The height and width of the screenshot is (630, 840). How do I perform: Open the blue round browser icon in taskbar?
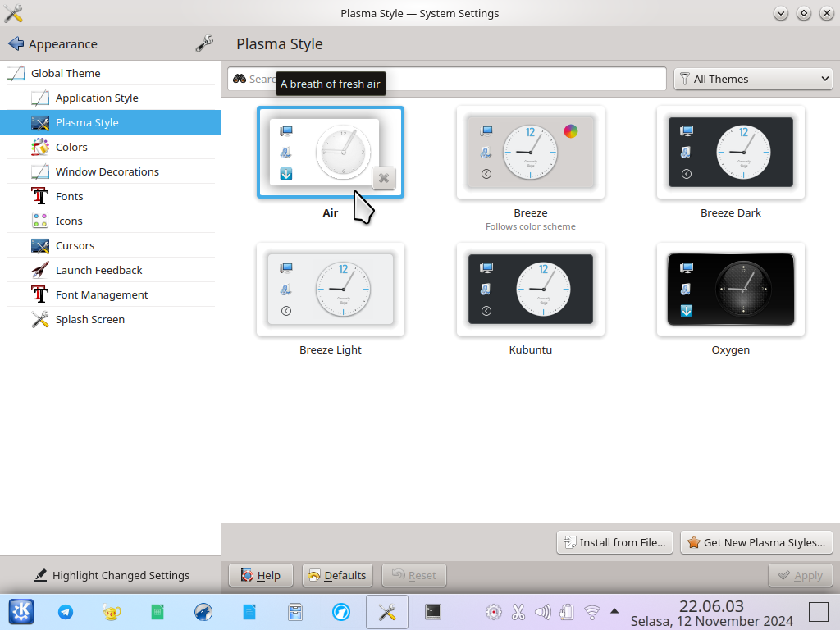[x=341, y=612]
